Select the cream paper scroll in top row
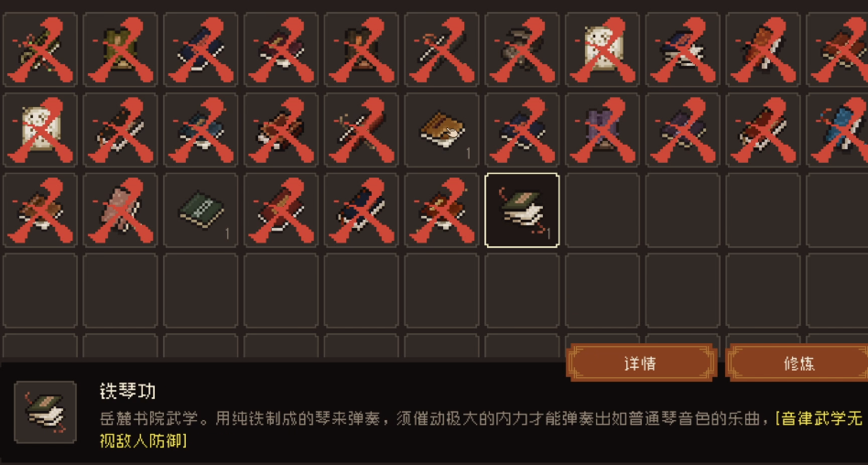The image size is (868, 465). pyautogui.click(x=602, y=49)
